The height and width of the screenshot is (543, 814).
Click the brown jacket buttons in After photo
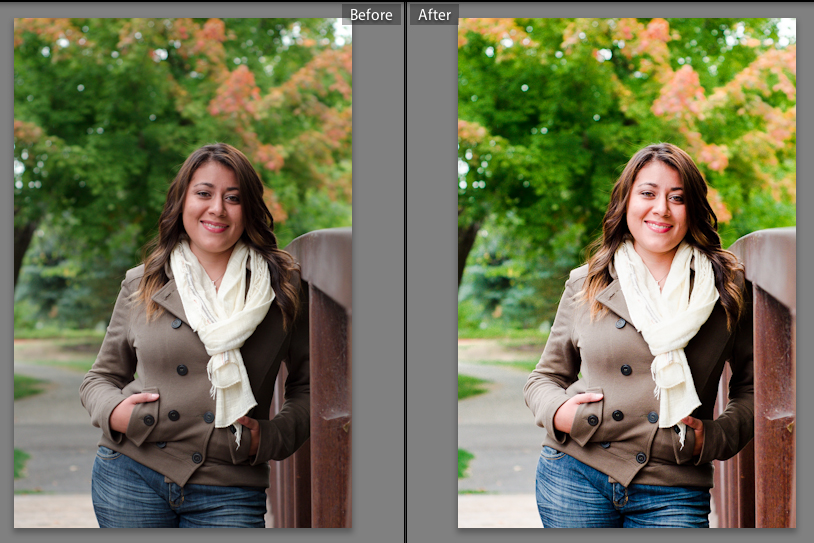pos(627,370)
